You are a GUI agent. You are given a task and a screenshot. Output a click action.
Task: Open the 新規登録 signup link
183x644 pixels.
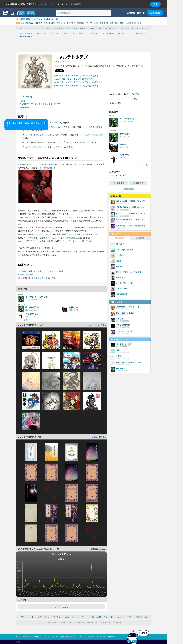[x=131, y=13]
